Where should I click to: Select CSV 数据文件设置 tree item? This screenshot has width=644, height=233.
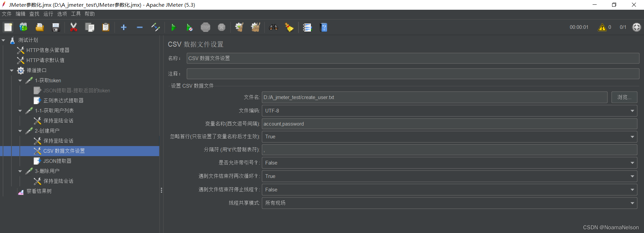click(64, 151)
